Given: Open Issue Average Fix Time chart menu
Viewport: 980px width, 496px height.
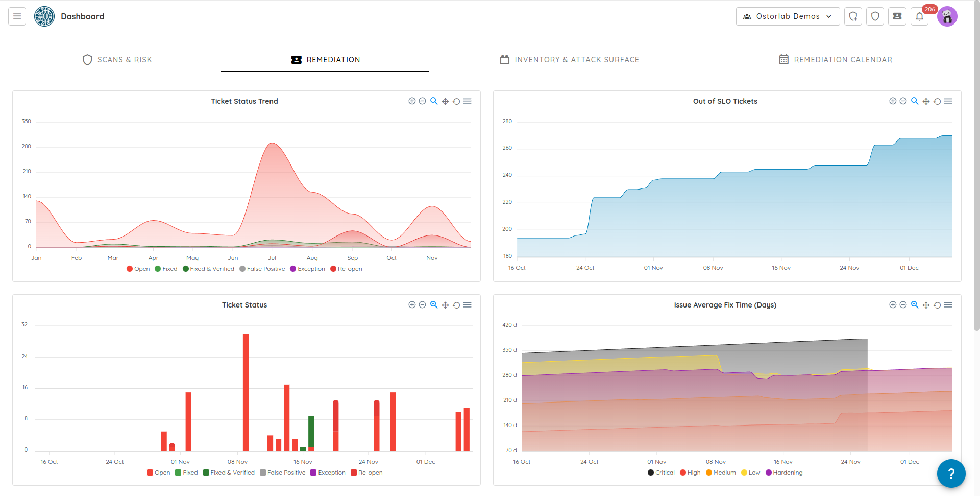Looking at the screenshot, I should coord(948,305).
